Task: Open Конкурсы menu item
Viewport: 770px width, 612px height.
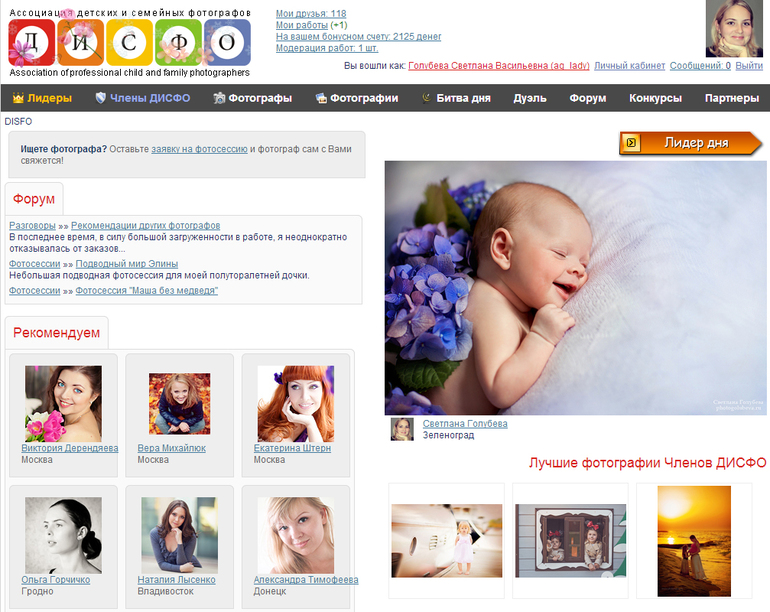Action: coord(656,98)
